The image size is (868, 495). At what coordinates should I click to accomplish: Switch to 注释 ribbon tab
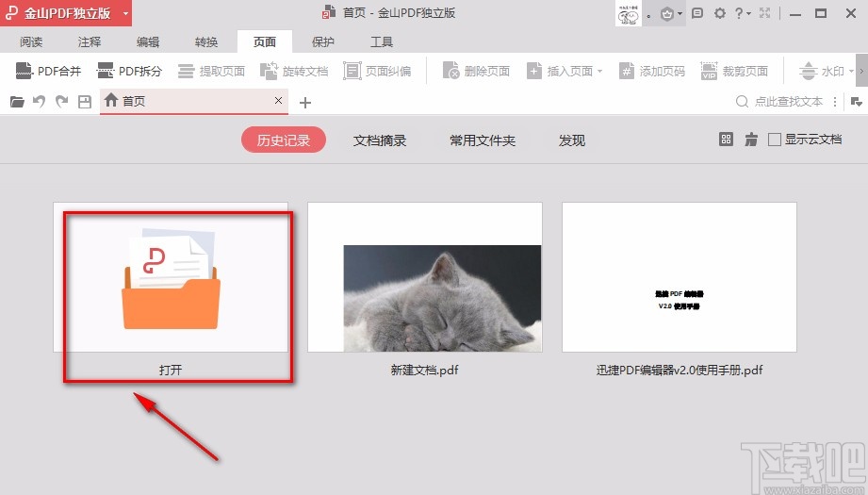90,41
